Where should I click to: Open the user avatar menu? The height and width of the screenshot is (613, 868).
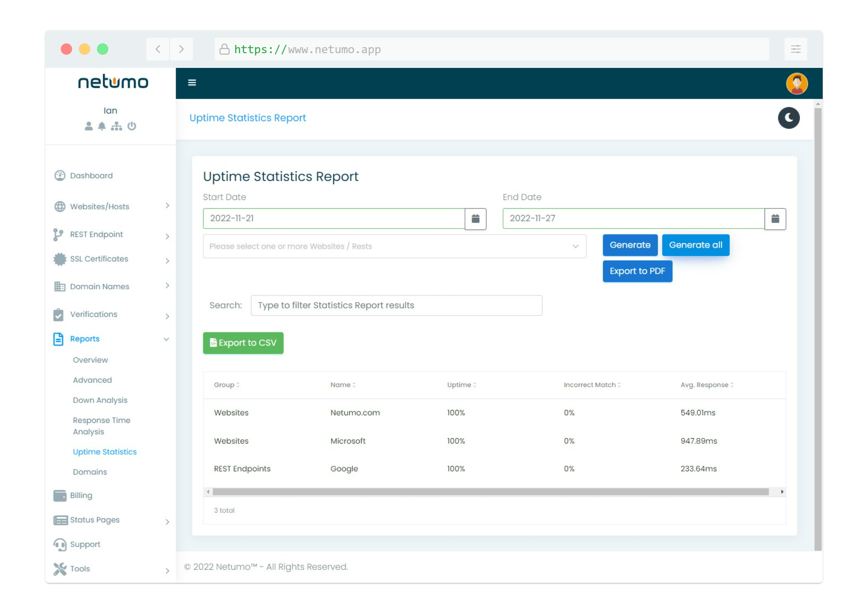pyautogui.click(x=797, y=83)
